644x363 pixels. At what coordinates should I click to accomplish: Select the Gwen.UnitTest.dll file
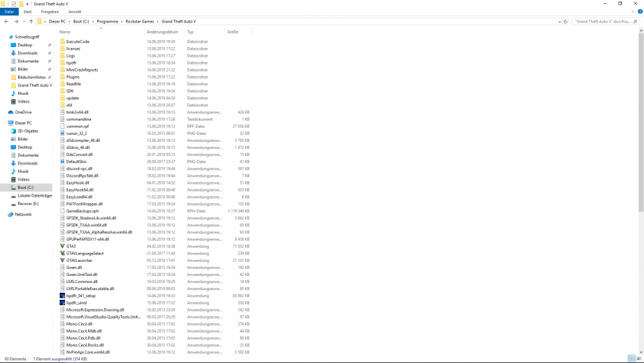(82, 275)
